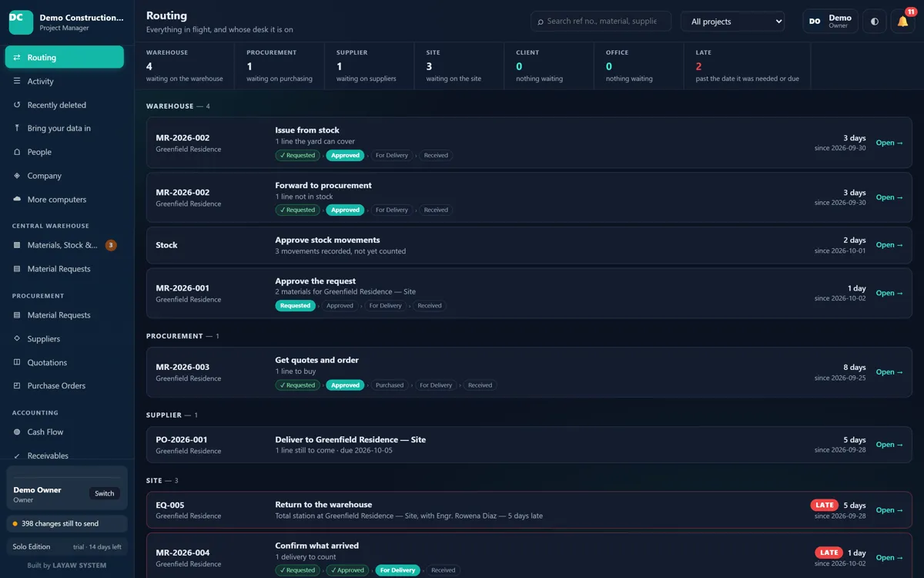Click the Cash Flow sidebar icon
Screen dimensions: 924x578
tap(17, 432)
